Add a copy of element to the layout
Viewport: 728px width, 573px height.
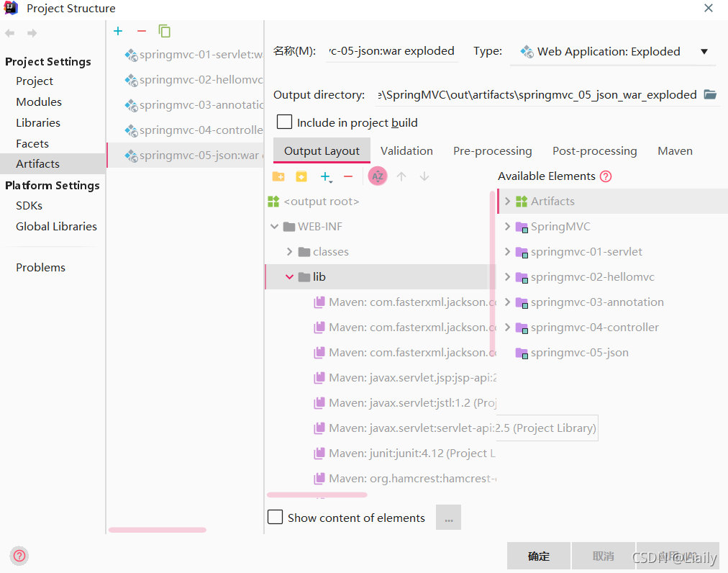tap(327, 176)
